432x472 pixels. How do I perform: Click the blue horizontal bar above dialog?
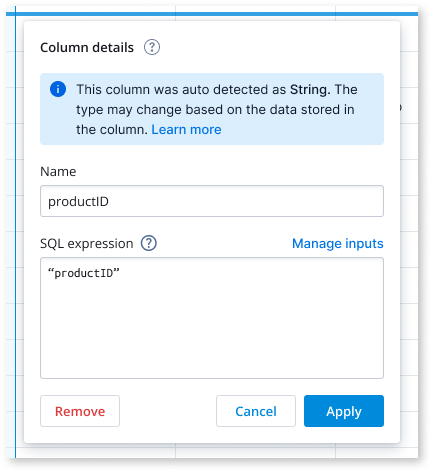click(212, 14)
